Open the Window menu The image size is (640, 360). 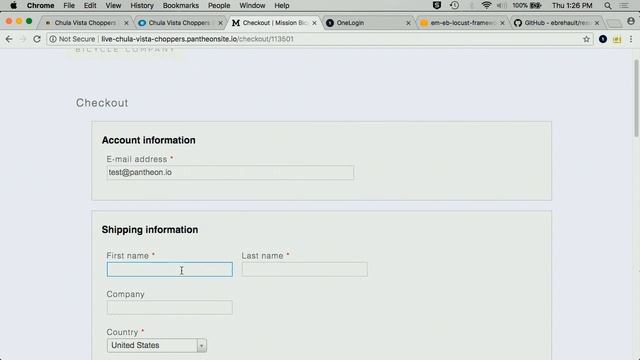(252, 5)
